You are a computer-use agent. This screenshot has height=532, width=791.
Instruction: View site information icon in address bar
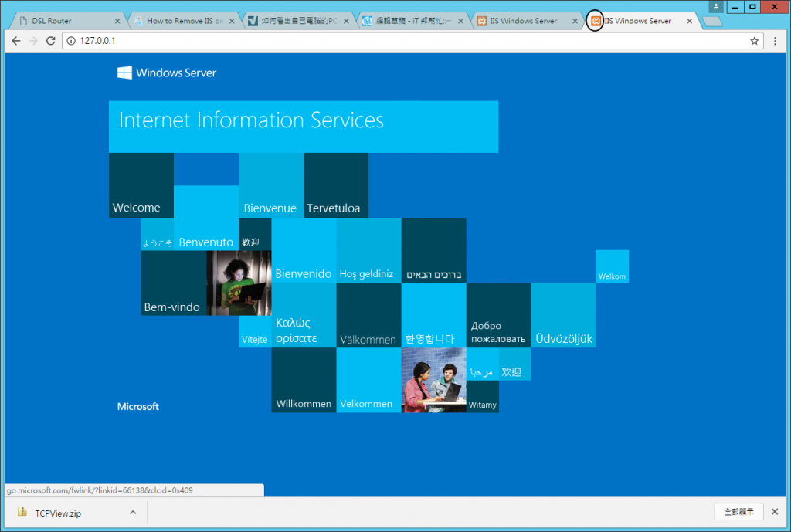(71, 41)
